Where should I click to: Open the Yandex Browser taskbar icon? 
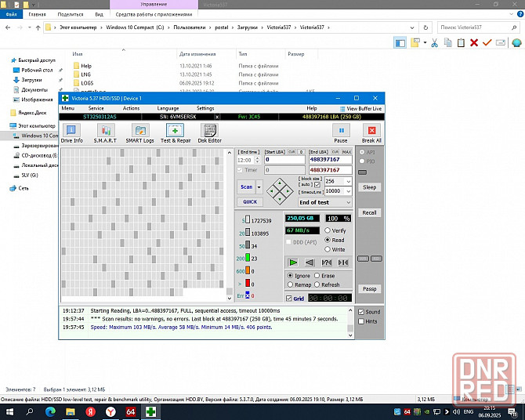pos(110,411)
